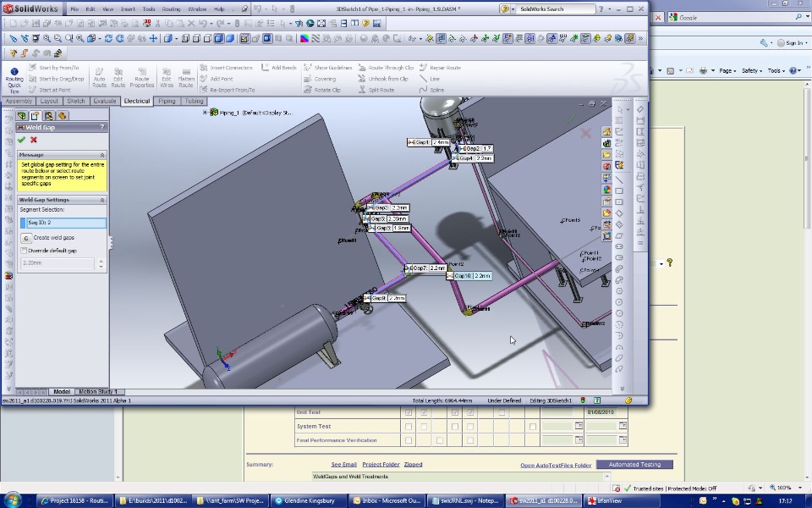Switch to the Piping tab
812x508 pixels.
click(167, 101)
